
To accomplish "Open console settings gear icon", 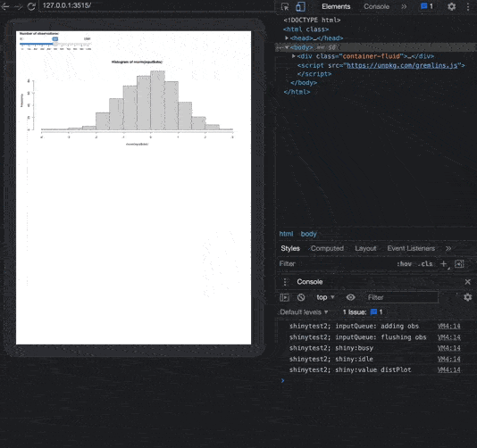I will pos(467,297).
